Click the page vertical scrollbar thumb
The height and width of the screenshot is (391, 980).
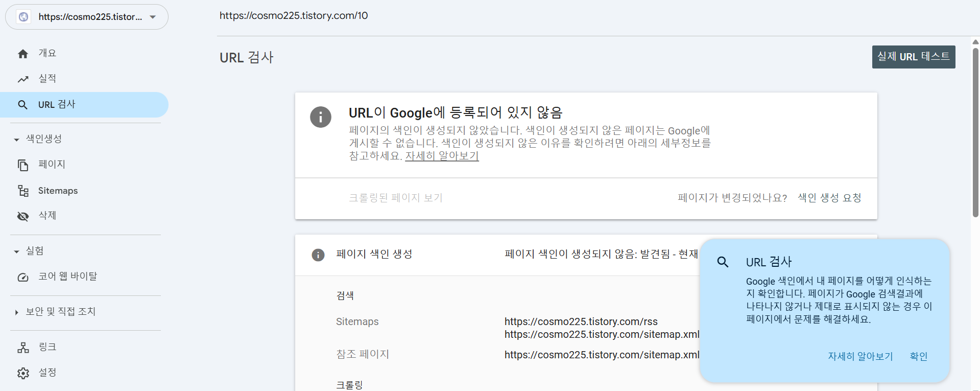[975, 133]
